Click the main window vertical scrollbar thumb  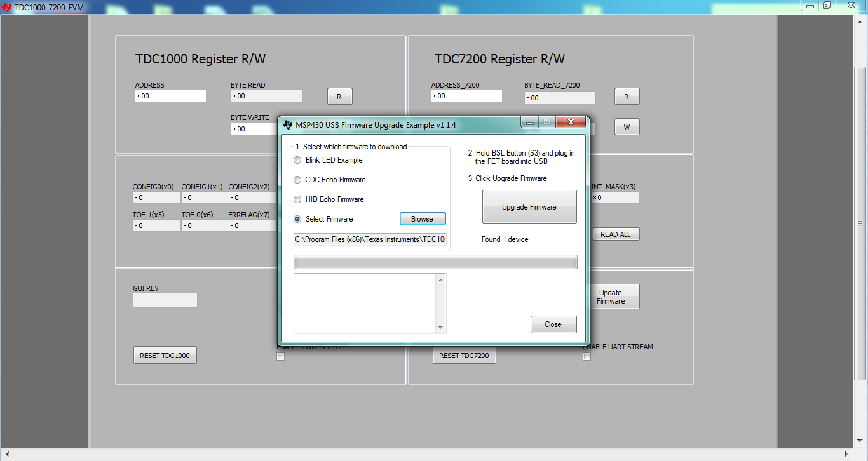[x=860, y=224]
